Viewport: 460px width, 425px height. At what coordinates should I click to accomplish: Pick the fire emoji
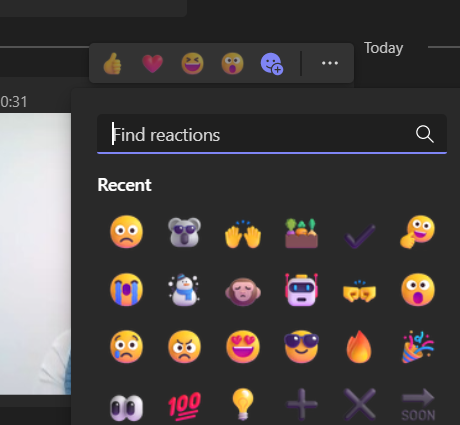pos(359,347)
